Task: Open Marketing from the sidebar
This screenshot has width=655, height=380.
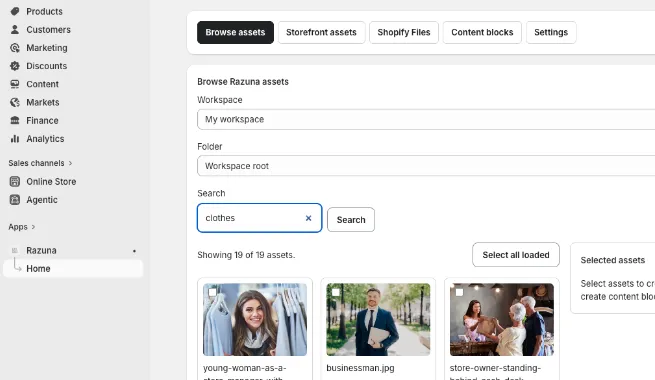Action: (47, 48)
